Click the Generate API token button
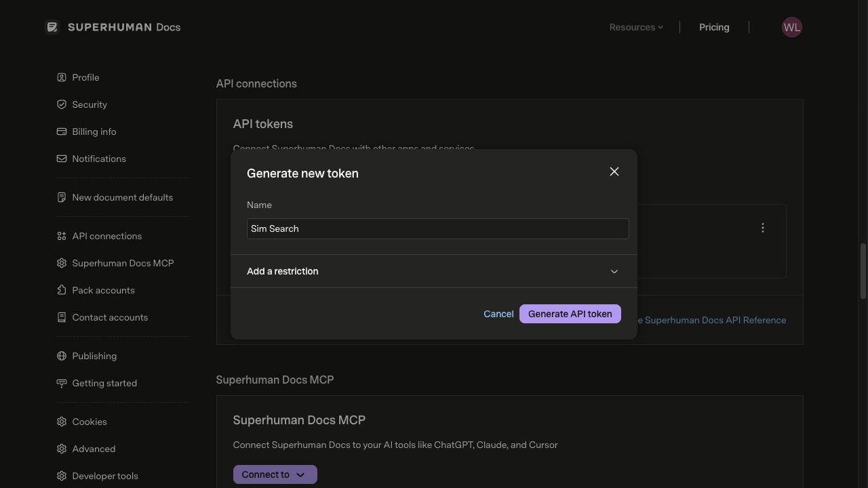Image resolution: width=868 pixels, height=488 pixels. (570, 314)
